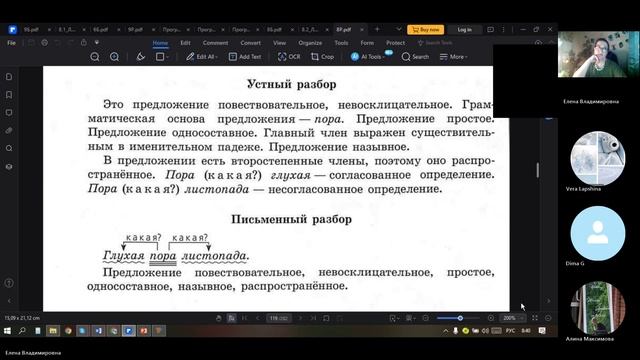Open the Edit All dropdown
Screen dimensions: 640x360
(202, 57)
